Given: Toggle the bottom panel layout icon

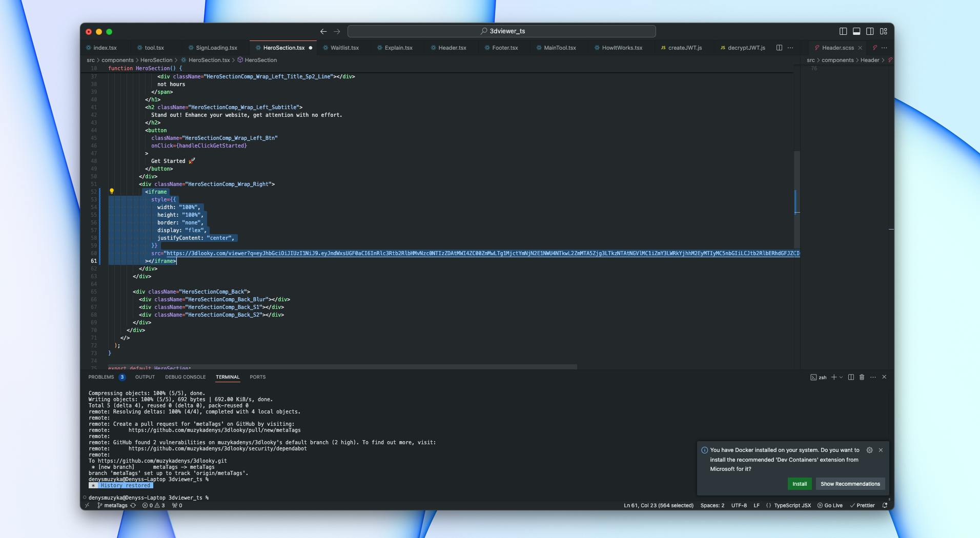Looking at the screenshot, I should pyautogui.click(x=856, y=31).
